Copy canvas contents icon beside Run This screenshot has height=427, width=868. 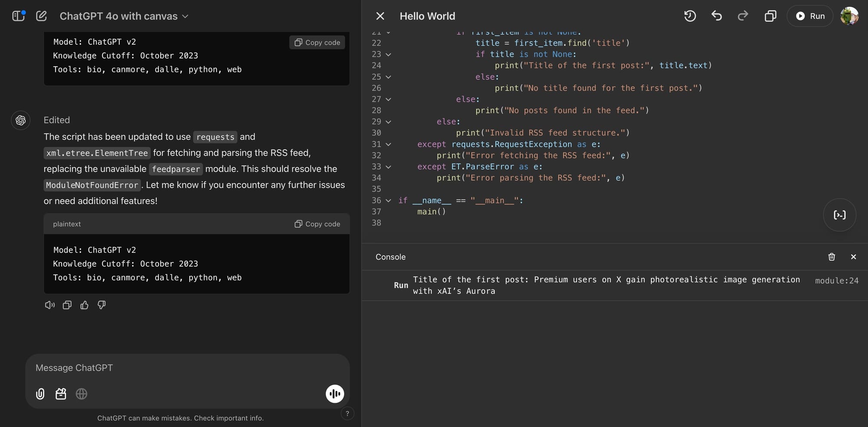(x=770, y=16)
